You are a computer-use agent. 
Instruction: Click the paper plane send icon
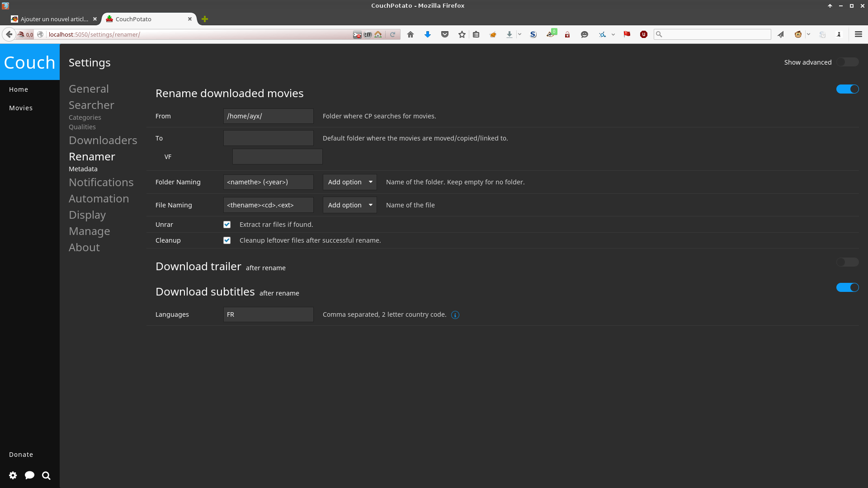781,34
